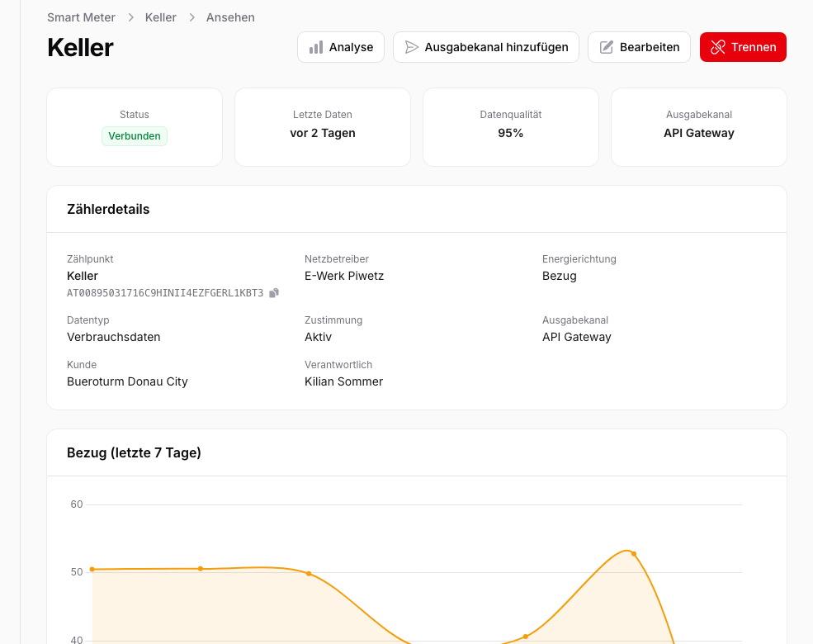Copy the Zählpunkt ID using the copy icon

coord(273,293)
